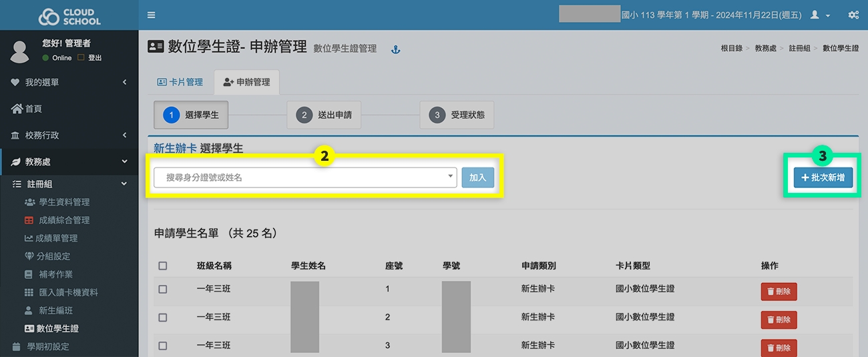Click the anchor icon beside page title
Image resolution: width=868 pixels, height=357 pixels.
coord(395,49)
